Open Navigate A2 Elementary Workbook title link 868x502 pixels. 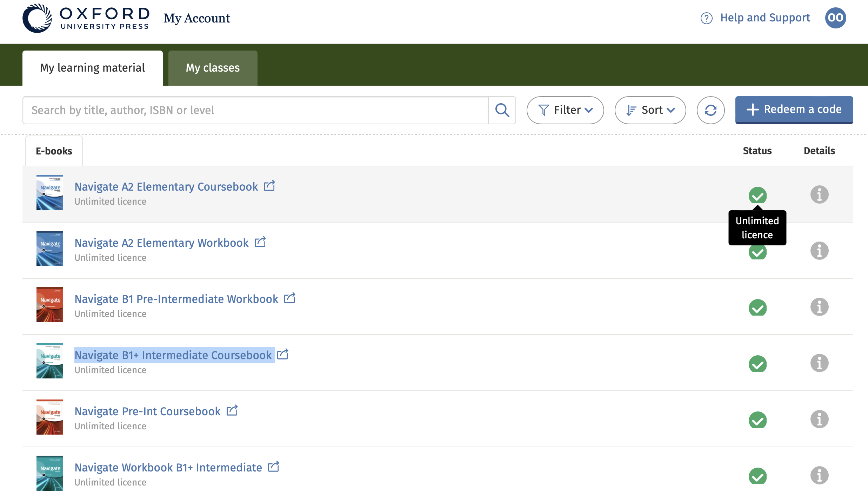click(162, 243)
